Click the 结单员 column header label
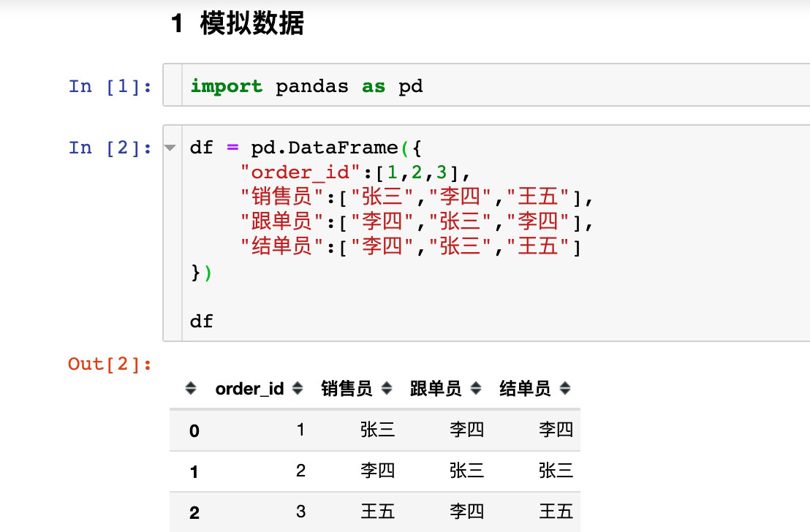The image size is (810, 532). pos(525,389)
